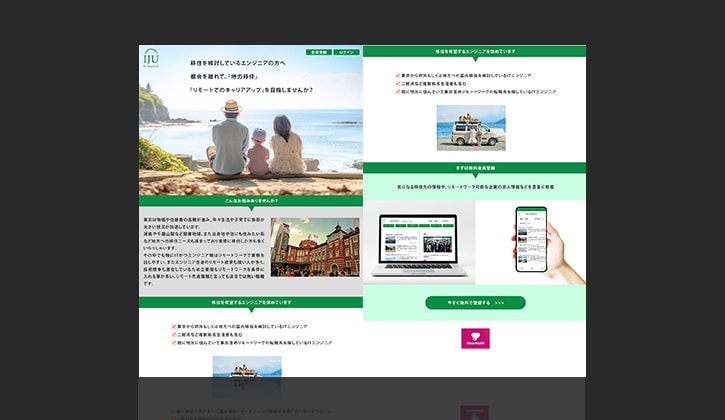Screen dimensions: 725x420
Task: Click the gray paragraph beside the Tokyo Station photo
Action: tap(204, 251)
